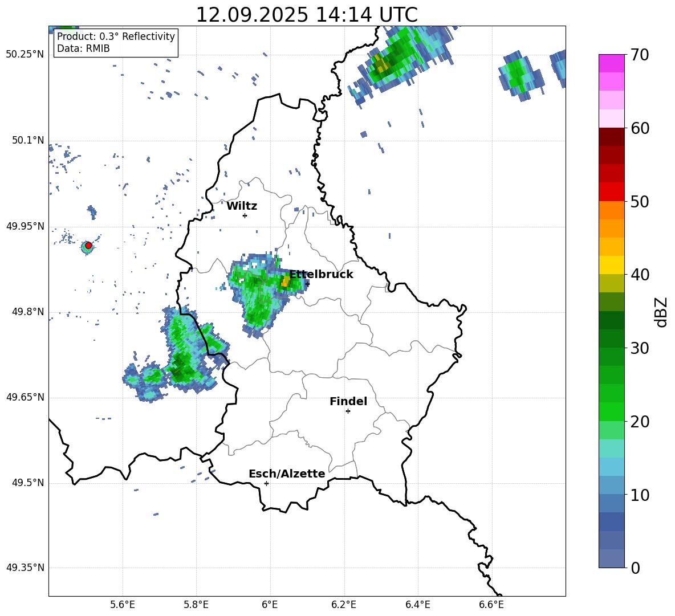Click the 49.8°N latitude label

29,312
